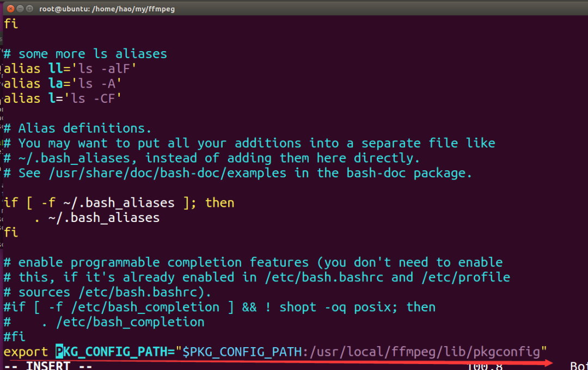Place cursor on 'export' keyword
Screen dimensions: 588x370
26,351
